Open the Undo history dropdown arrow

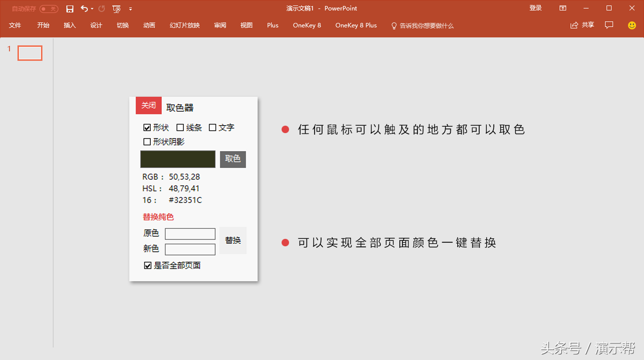[x=92, y=9]
